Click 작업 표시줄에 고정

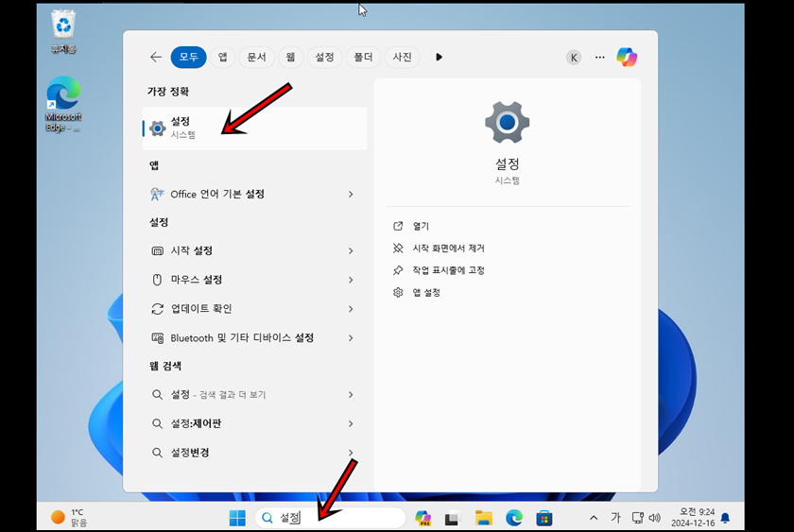[x=448, y=270]
